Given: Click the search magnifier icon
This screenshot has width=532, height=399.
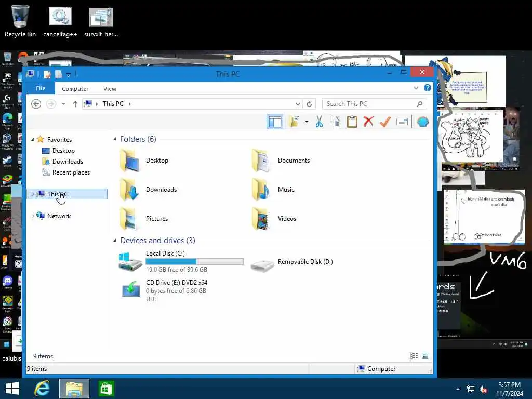Looking at the screenshot, I should (x=420, y=104).
